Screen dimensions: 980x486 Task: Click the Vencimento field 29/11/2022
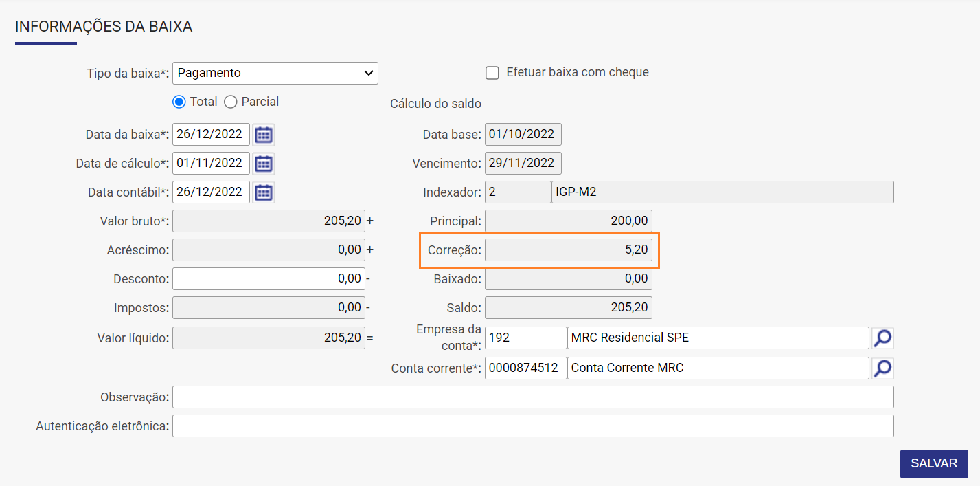pyautogui.click(x=523, y=164)
